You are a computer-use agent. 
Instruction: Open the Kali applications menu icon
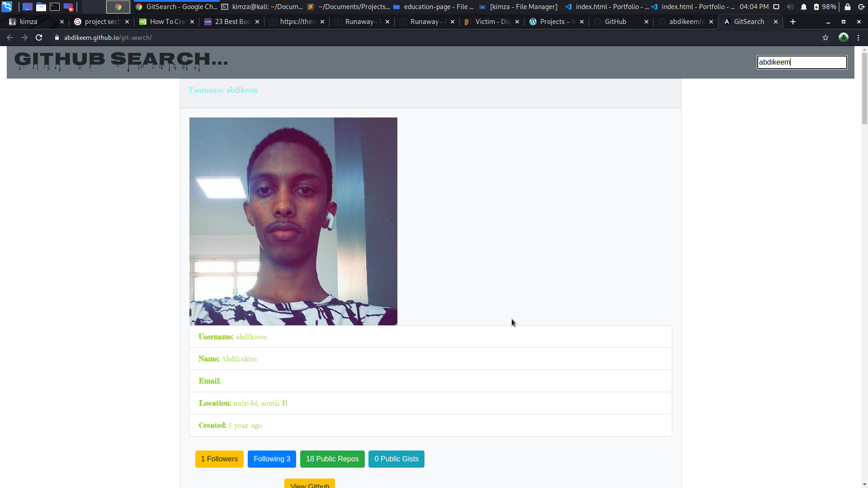point(7,7)
